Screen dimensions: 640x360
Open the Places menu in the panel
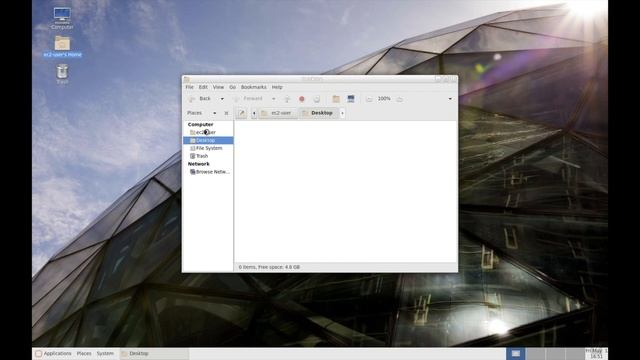pos(84,353)
